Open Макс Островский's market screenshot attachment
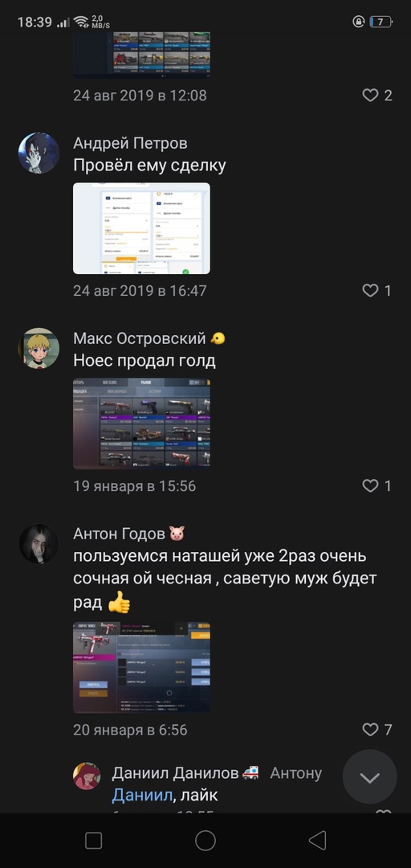Image resolution: width=411 pixels, height=868 pixels. [141, 424]
